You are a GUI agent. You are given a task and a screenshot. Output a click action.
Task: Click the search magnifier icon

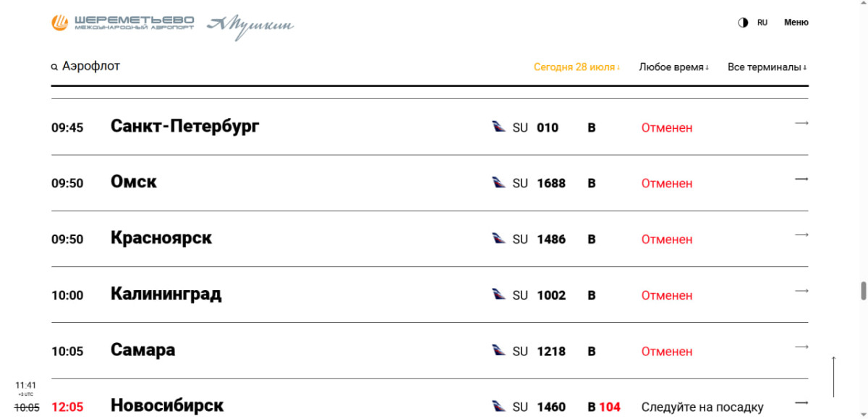(x=54, y=67)
